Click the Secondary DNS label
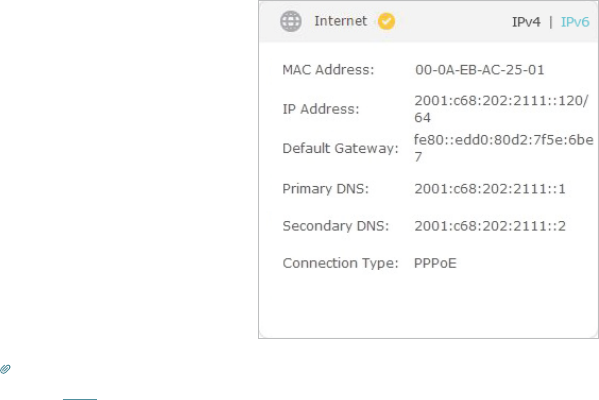The width and height of the screenshot is (599, 400). click(x=335, y=226)
